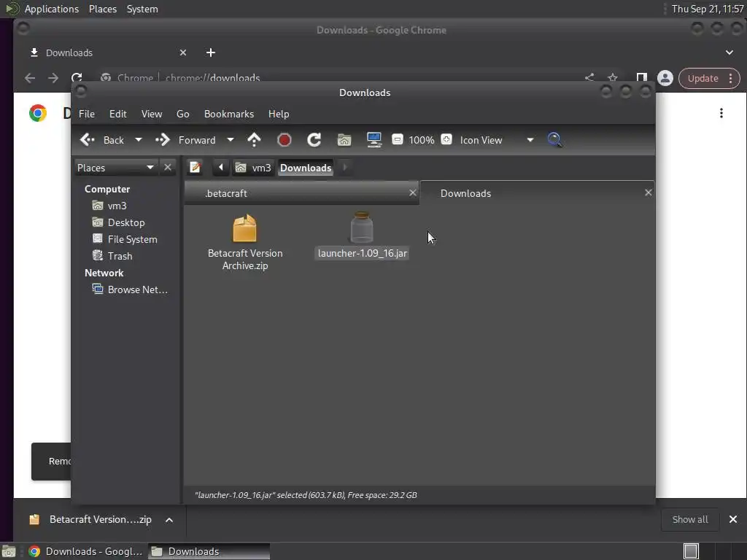This screenshot has width=747, height=560.
Task: Click the Forward navigation button
Action: (185, 140)
